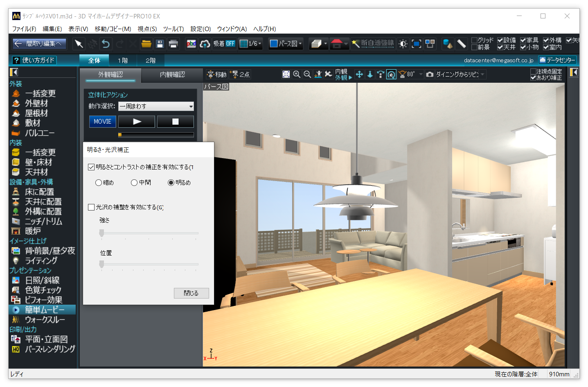
Task: Click the undo arrow icon
Action: click(x=106, y=44)
